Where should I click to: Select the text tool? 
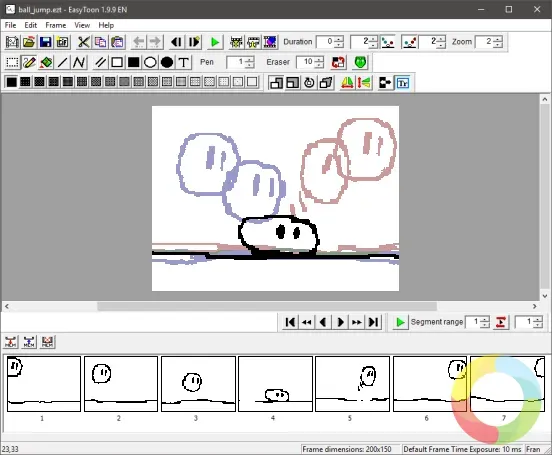point(183,62)
